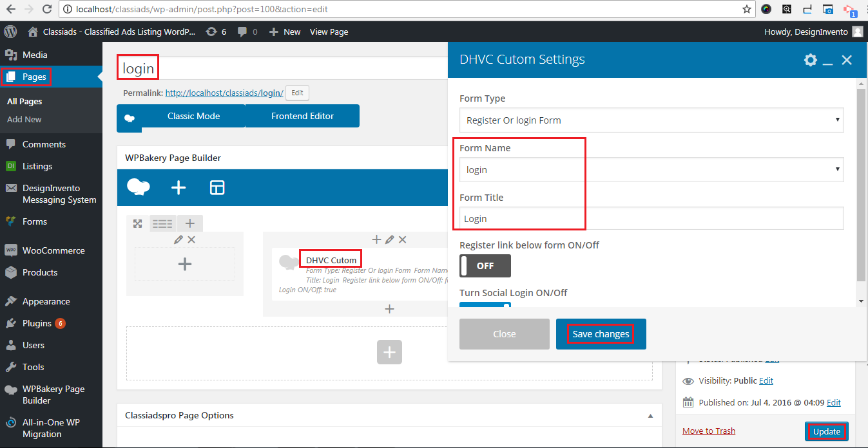Click the settings panel scrollbar
This screenshot has height=448, width=868.
[x=861, y=185]
